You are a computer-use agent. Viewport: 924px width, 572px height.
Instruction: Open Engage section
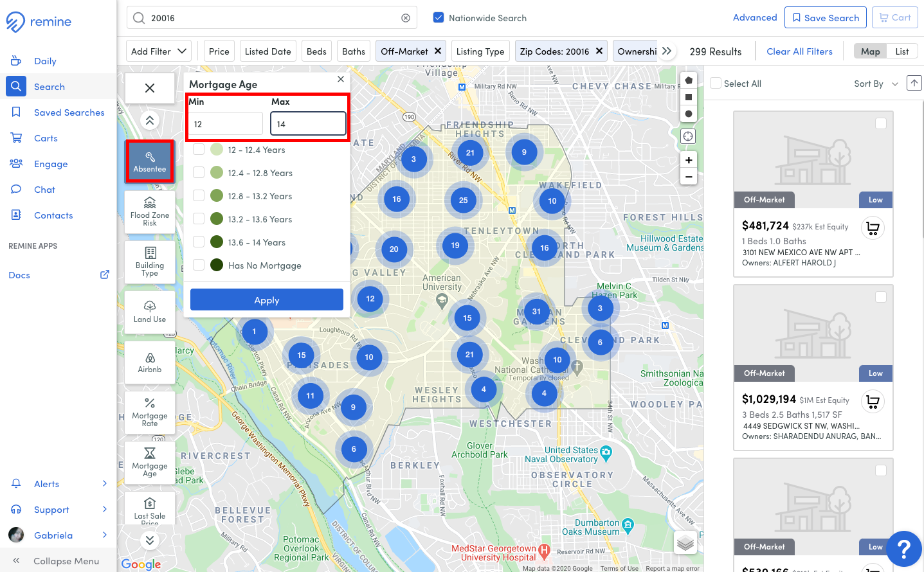click(x=51, y=164)
